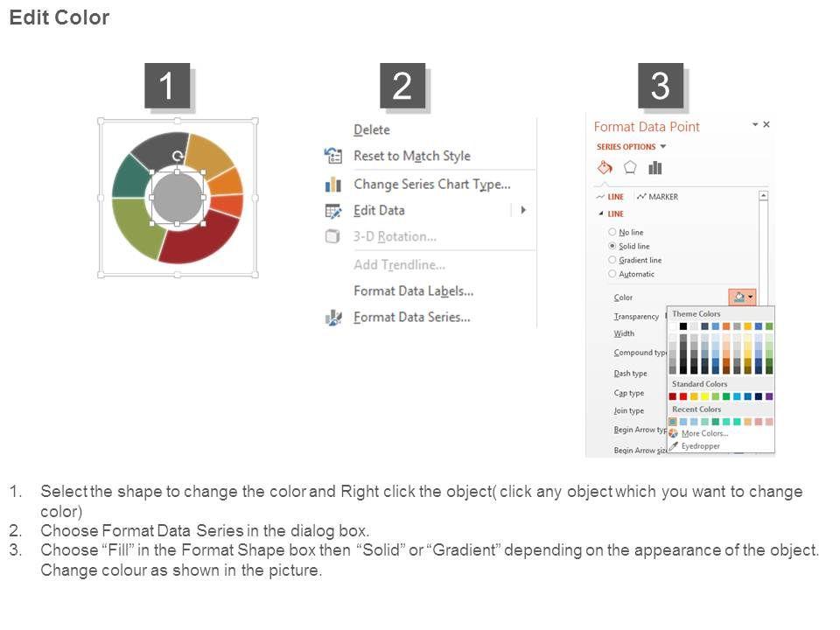Open the Effects pentagon icon tab
The image size is (840, 630).
[x=629, y=168]
